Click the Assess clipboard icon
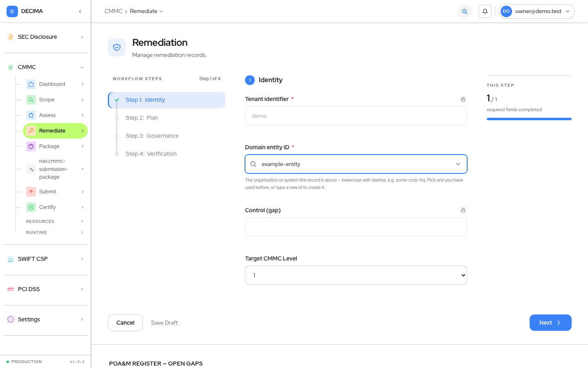Viewport: 588px width, 368px height. (31, 115)
